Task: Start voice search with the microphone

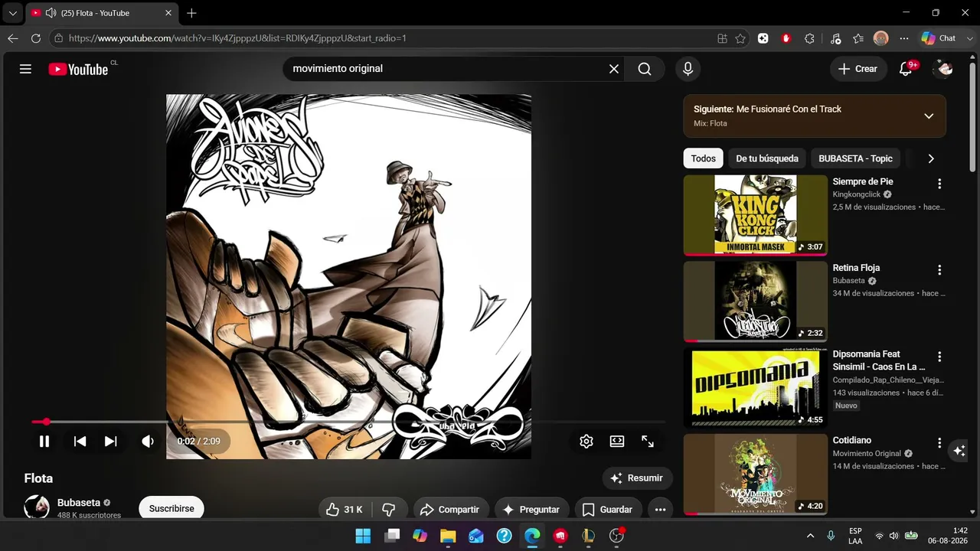Action: tap(688, 69)
